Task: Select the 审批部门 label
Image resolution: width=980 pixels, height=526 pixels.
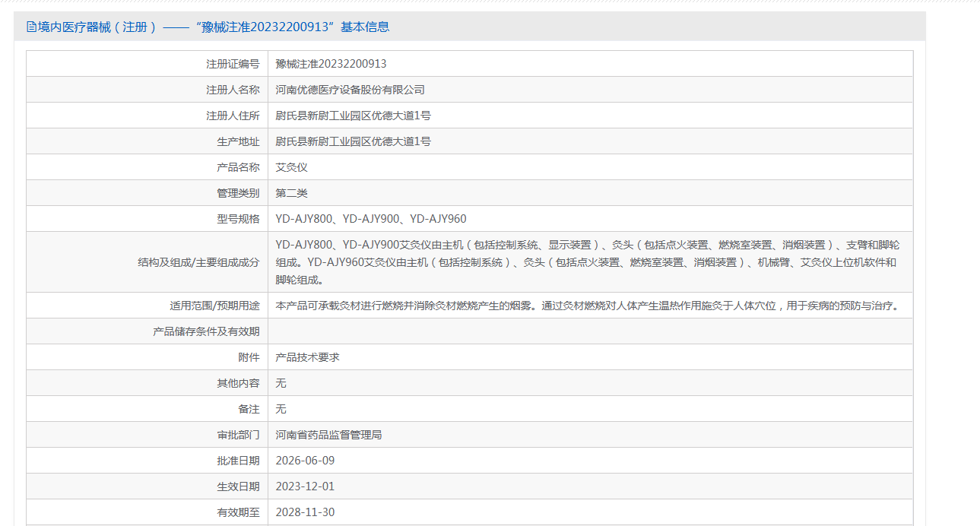Action: coord(238,435)
